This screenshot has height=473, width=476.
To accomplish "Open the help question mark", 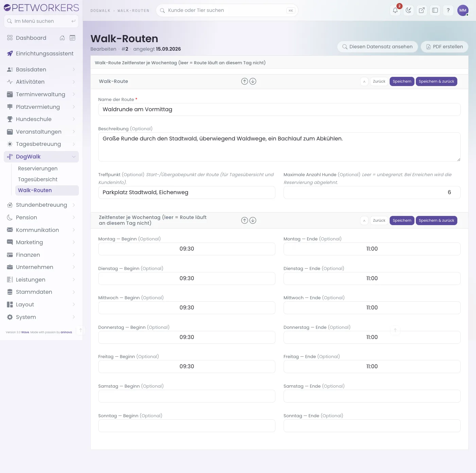I will [x=448, y=10].
